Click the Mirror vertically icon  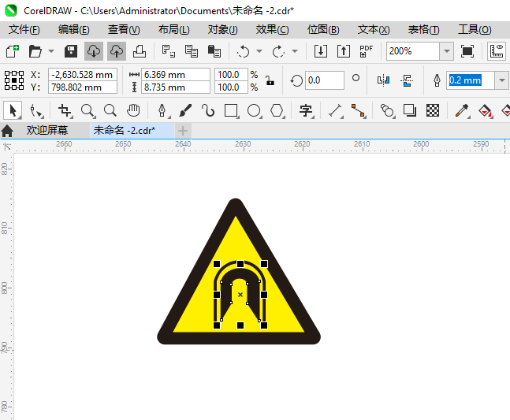[x=407, y=80]
